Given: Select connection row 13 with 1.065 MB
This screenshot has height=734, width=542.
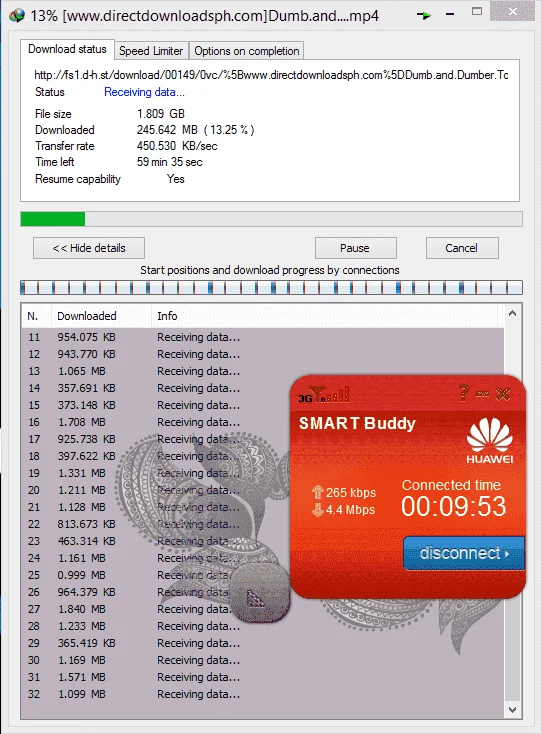Looking at the screenshot, I should (263, 371).
